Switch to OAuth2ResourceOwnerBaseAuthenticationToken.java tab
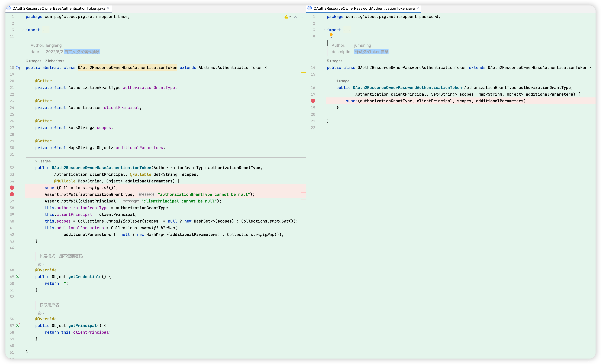This screenshot has height=364, width=601. coord(59,8)
